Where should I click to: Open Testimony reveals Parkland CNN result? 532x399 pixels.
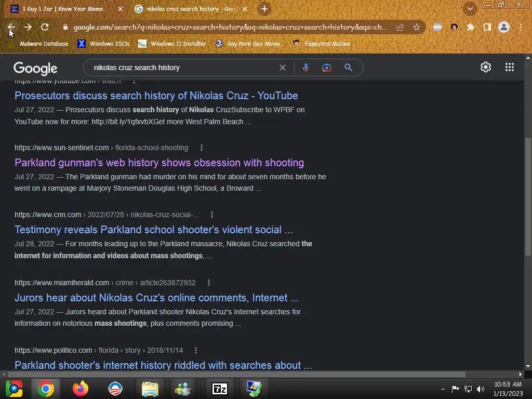coord(154,230)
